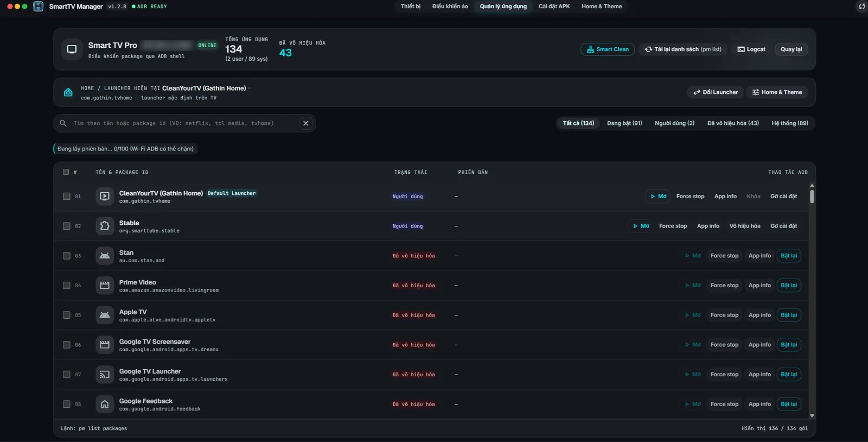
Task: Click the Default Launcher badge
Action: click(232, 193)
